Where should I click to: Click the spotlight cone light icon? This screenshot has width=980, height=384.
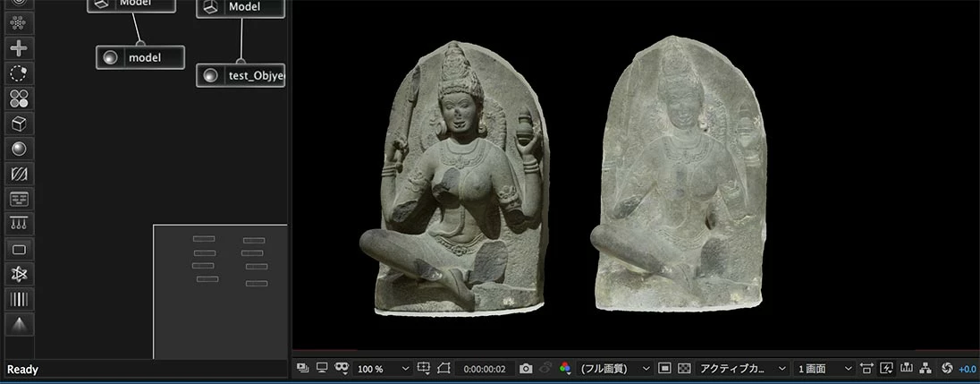click(x=19, y=325)
